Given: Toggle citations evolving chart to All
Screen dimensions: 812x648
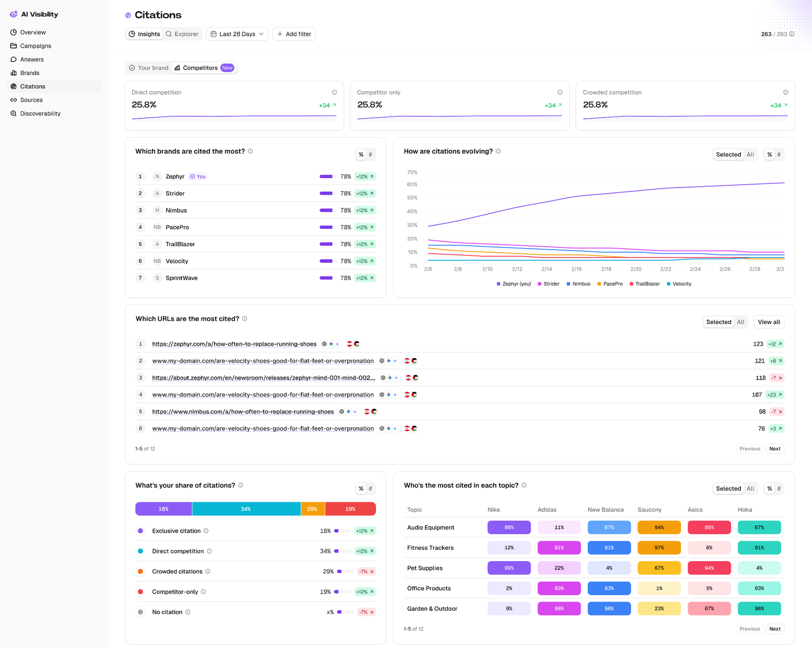Looking at the screenshot, I should pyautogui.click(x=751, y=155).
